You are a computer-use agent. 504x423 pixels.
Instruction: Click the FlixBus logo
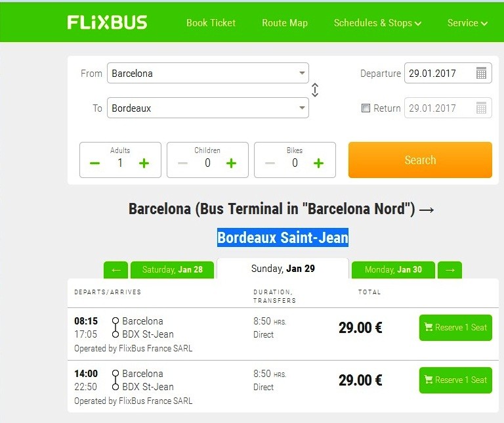[107, 22]
